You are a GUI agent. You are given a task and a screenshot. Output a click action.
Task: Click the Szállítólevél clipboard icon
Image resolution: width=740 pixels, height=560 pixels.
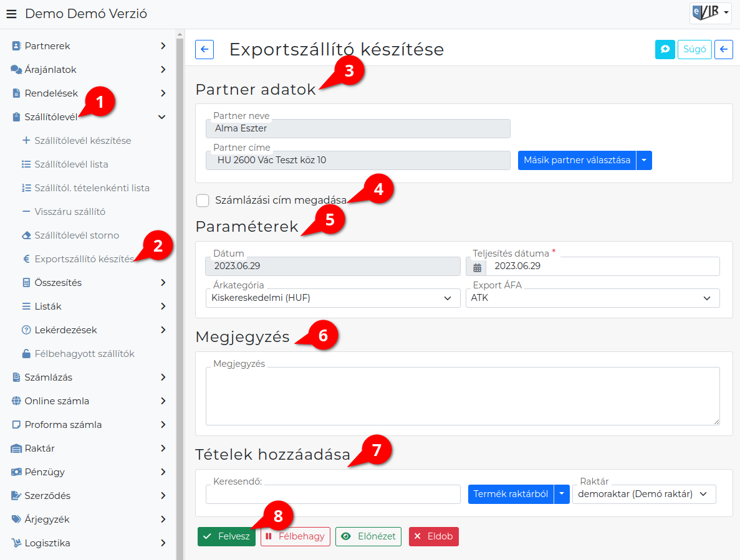tap(16, 117)
